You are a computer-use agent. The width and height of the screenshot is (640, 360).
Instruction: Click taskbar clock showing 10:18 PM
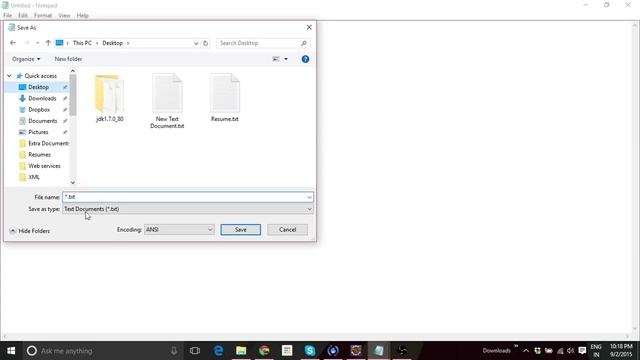pyautogui.click(x=621, y=351)
